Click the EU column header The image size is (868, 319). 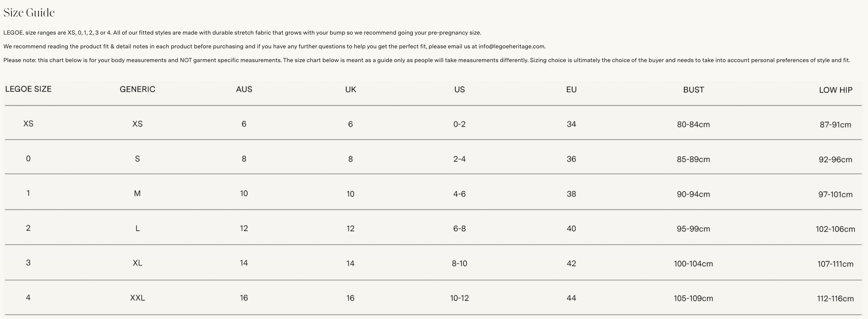click(x=571, y=90)
